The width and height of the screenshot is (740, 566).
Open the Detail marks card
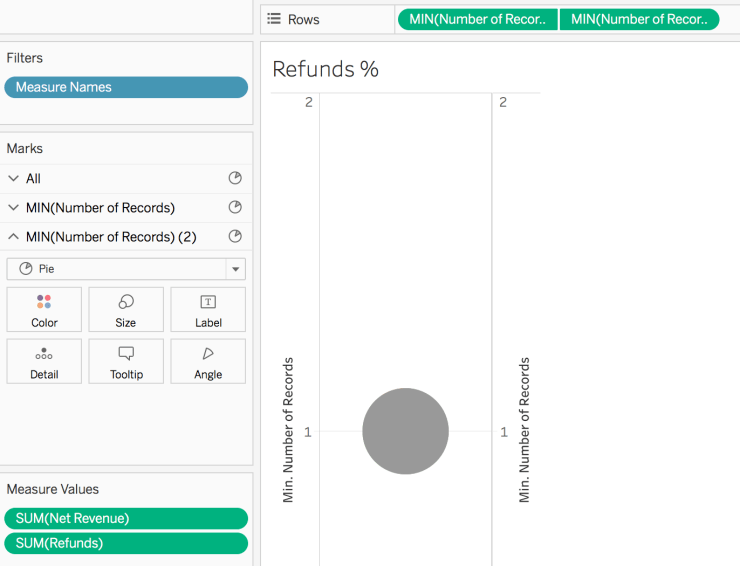[x=44, y=362]
